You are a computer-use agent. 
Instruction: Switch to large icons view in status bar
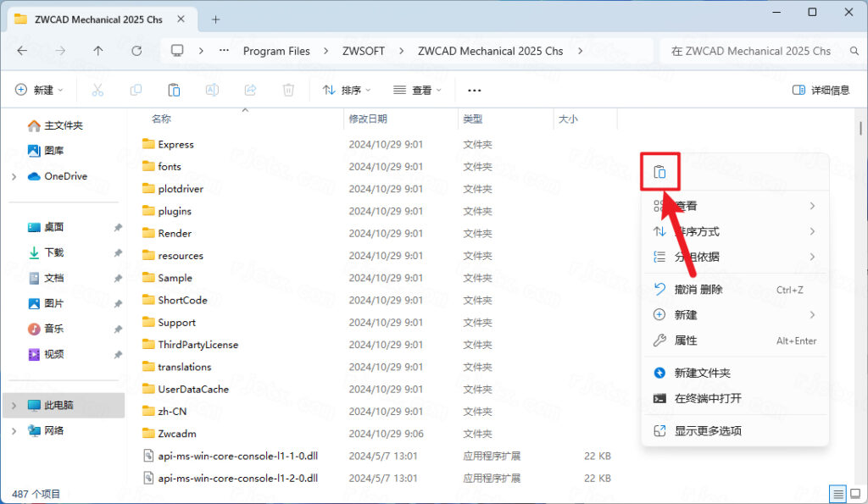tap(856, 494)
